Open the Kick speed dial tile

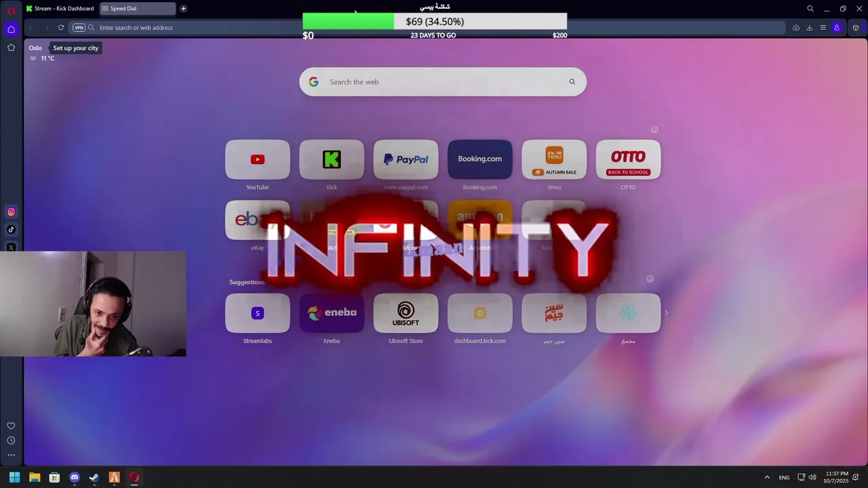332,159
